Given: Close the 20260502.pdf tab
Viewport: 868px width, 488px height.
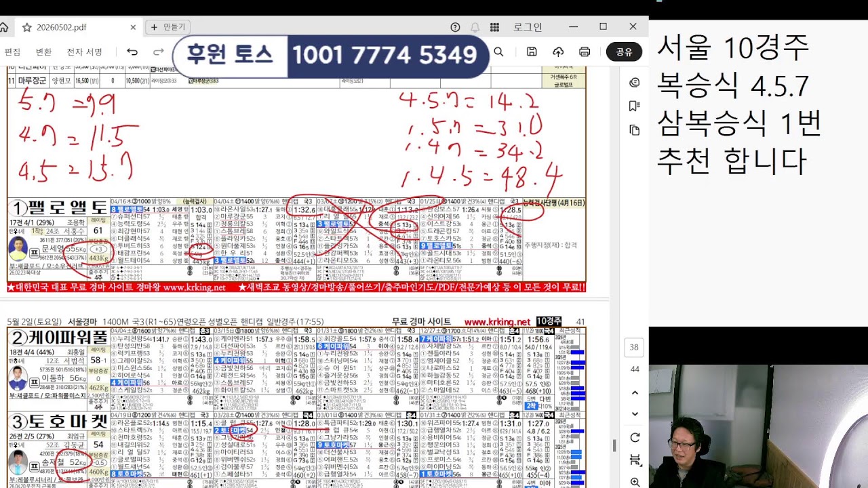Looking at the screenshot, I should click(x=133, y=28).
